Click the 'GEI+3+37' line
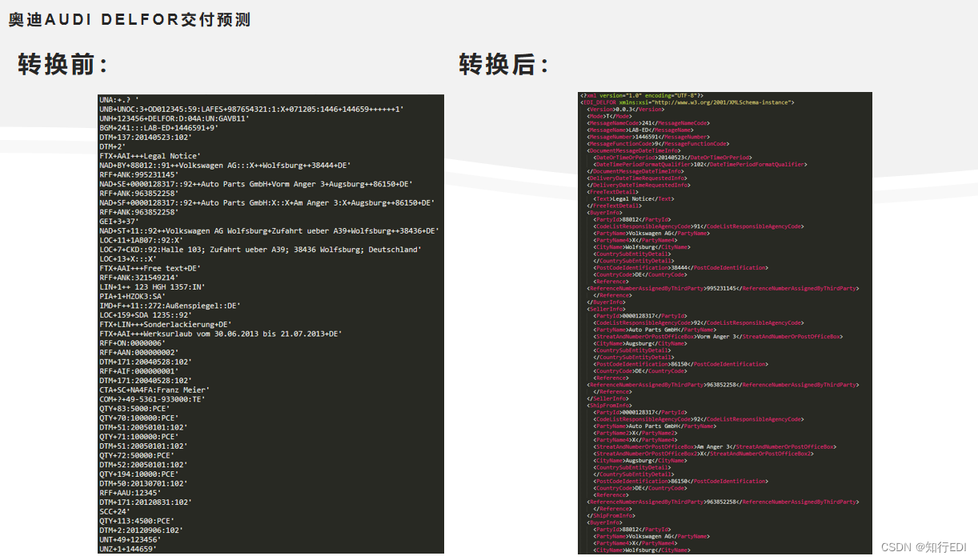978x560 pixels. coord(120,222)
